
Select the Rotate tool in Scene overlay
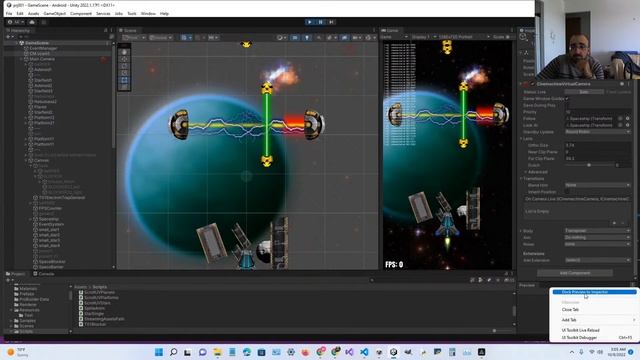tap(124, 66)
